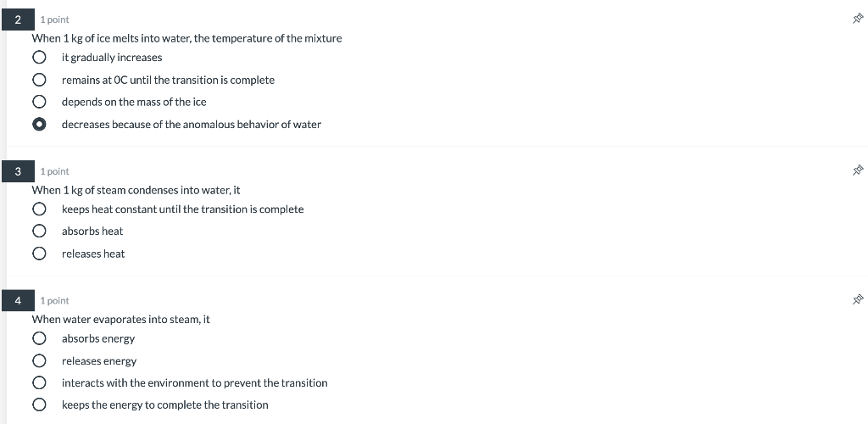The height and width of the screenshot is (424, 868).
Task: Click question number 2 badge
Action: [x=18, y=20]
